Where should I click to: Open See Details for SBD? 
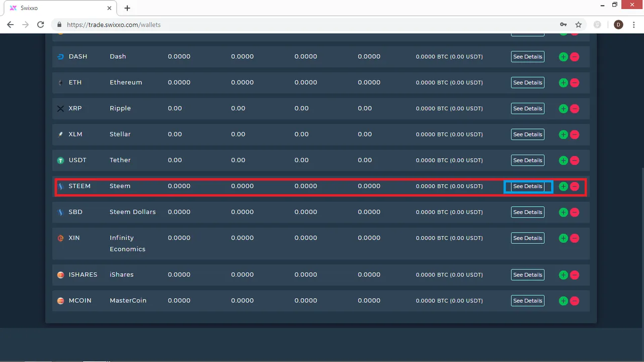[x=528, y=212]
